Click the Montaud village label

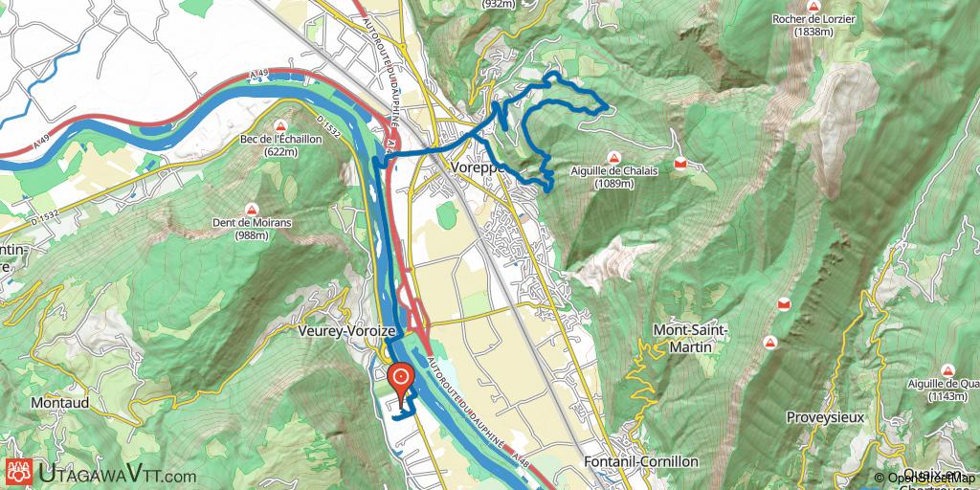click(59, 403)
